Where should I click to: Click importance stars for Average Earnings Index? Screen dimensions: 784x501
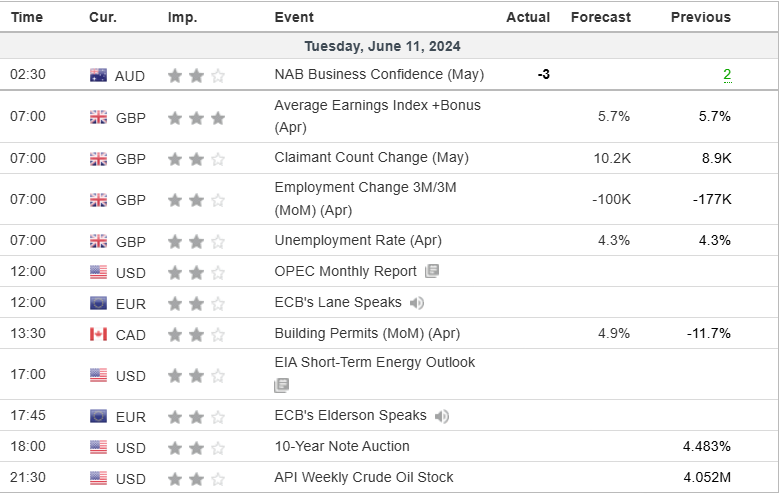click(196, 117)
